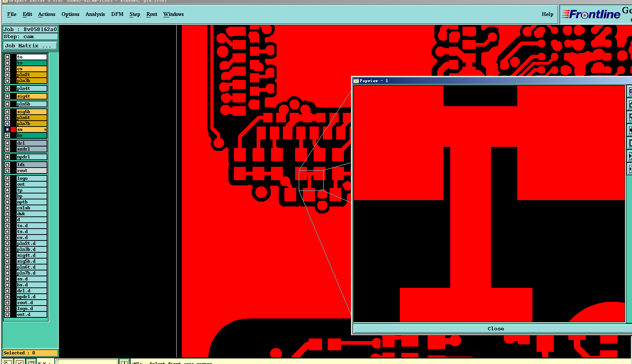Select the dwk layer name
The height and width of the screenshot is (364, 632).
point(32,214)
